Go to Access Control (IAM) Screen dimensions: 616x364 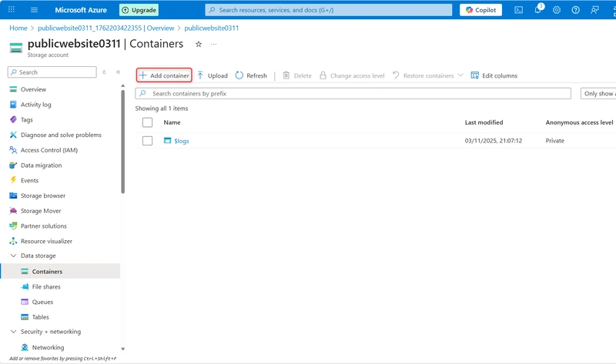(49, 150)
